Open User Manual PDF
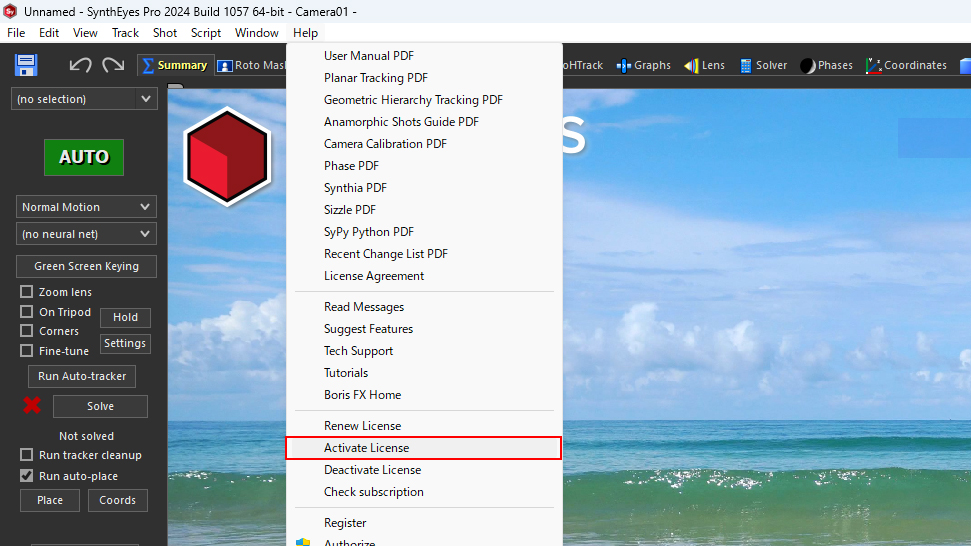Viewport: 971px width, 546px height. click(424, 56)
